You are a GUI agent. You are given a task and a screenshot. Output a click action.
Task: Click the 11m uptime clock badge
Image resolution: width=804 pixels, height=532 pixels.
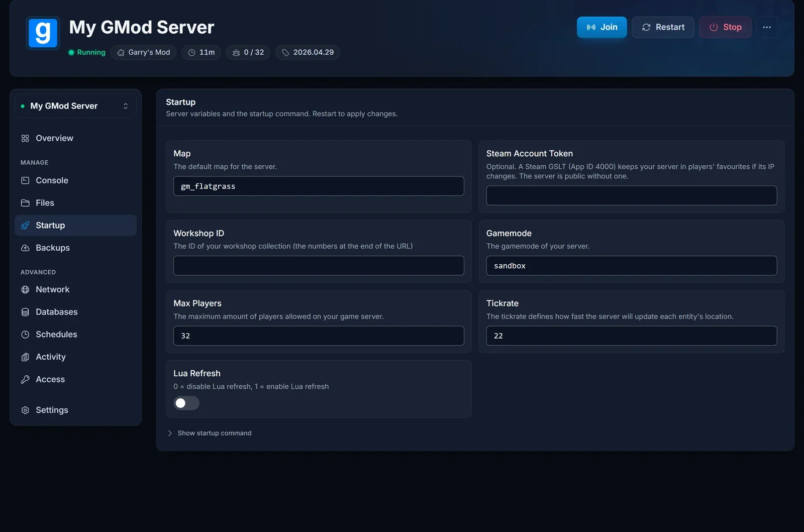point(201,52)
